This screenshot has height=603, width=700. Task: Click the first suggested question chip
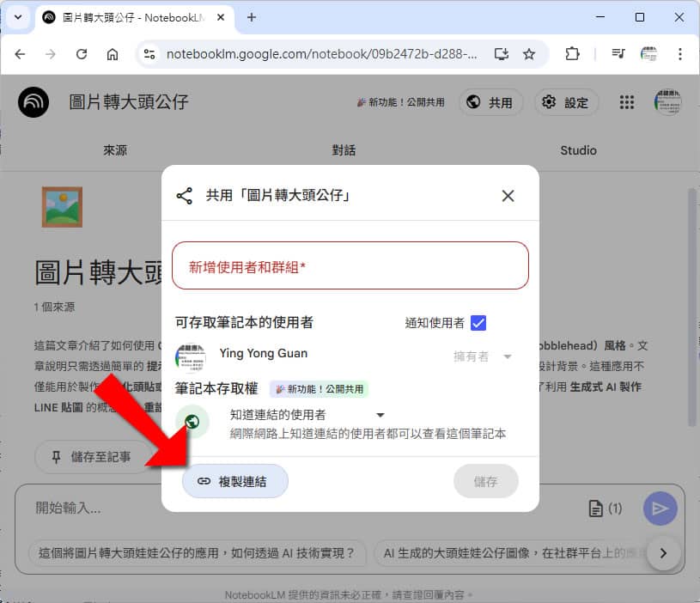[197, 553]
